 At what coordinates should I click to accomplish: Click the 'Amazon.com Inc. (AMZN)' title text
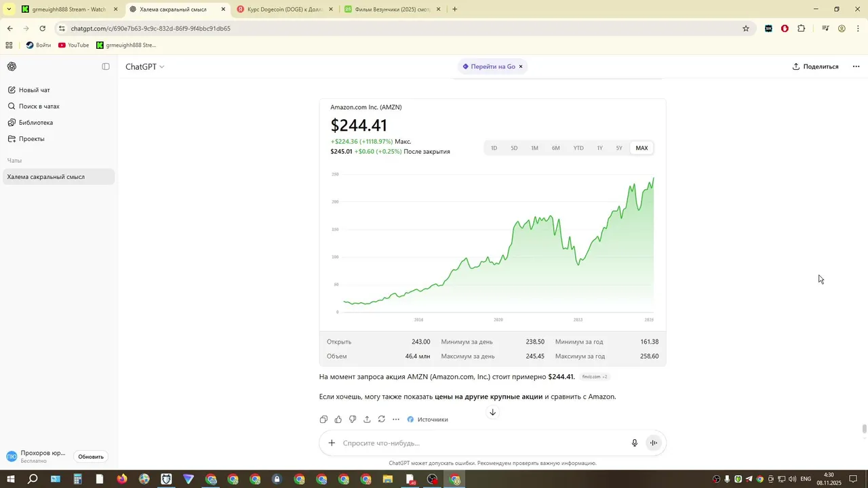366,107
